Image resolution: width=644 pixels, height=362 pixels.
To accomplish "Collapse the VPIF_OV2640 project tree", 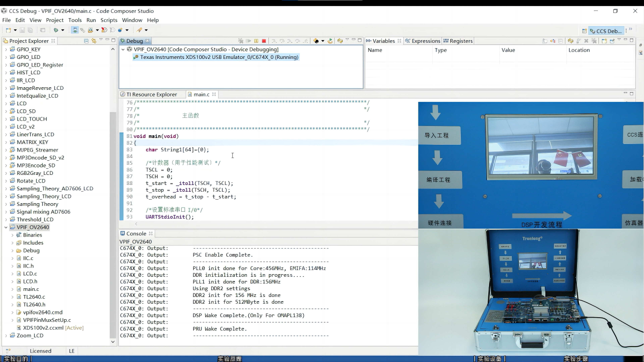I will click(6, 227).
